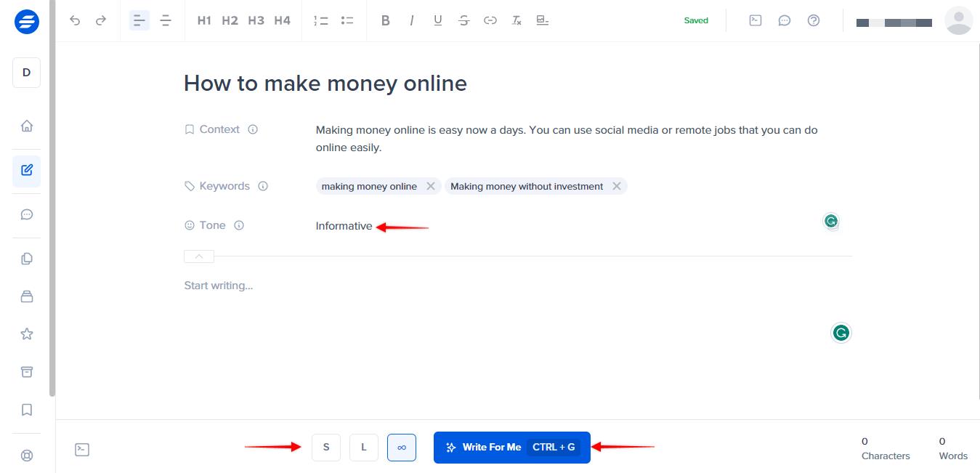Open the chat support bubble at top right
This screenshot has width=980, height=473.
tap(785, 20)
